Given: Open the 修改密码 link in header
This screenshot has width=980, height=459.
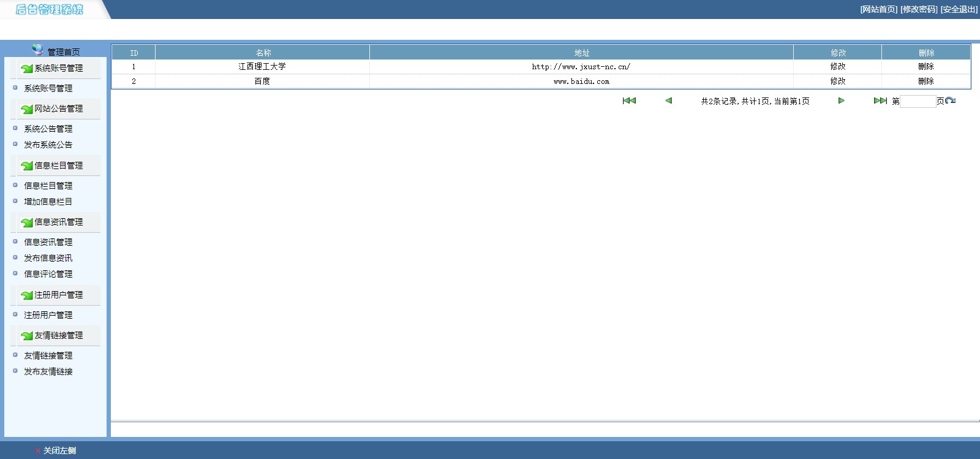Looking at the screenshot, I should point(919,9).
